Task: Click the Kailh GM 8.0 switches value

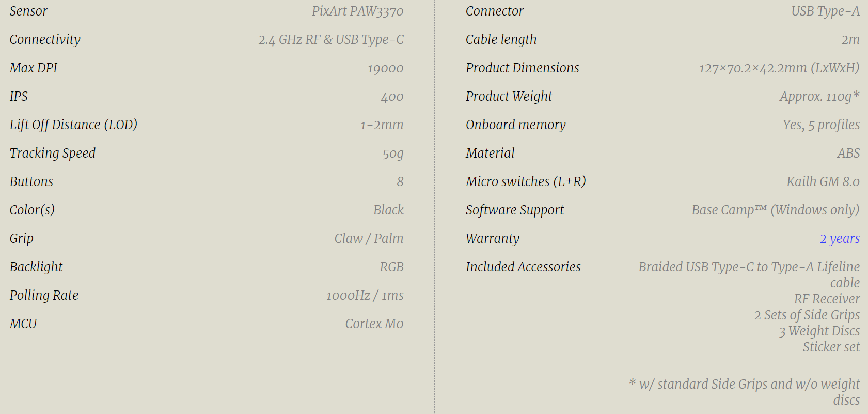Action: point(823,181)
